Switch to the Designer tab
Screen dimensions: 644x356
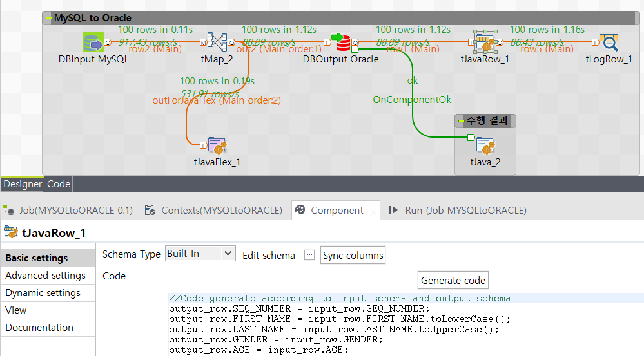coord(23,184)
